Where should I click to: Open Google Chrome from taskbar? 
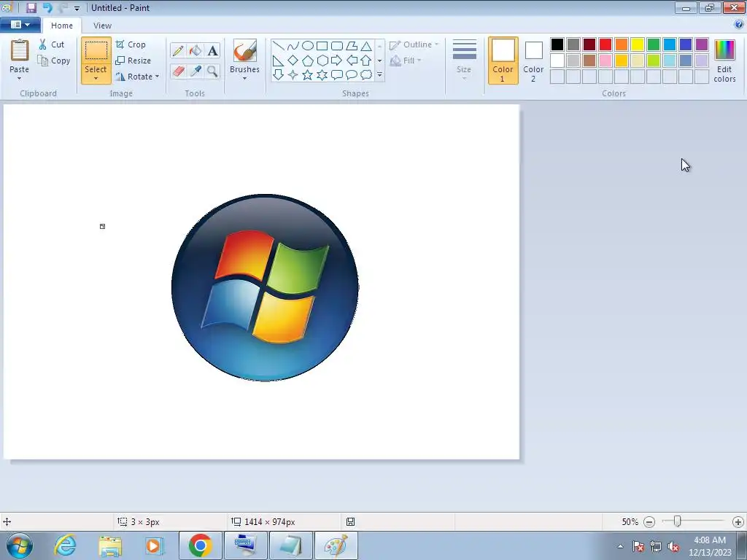200,545
